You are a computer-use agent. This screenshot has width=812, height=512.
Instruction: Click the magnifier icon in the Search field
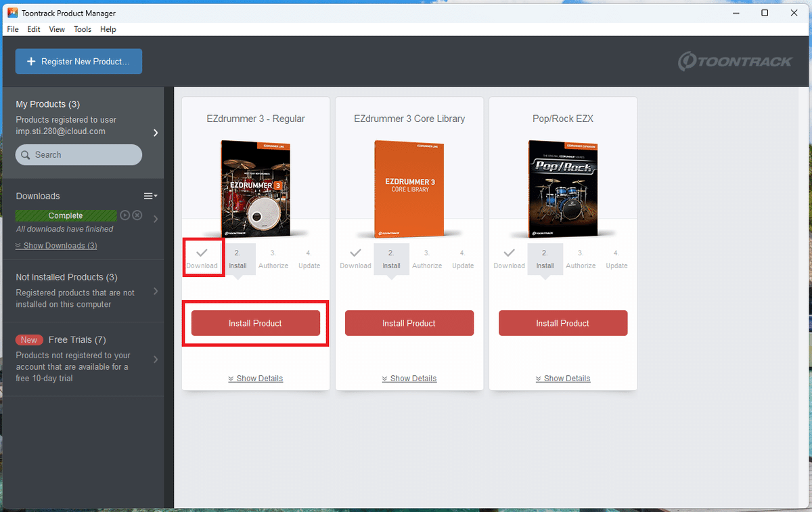[26, 154]
